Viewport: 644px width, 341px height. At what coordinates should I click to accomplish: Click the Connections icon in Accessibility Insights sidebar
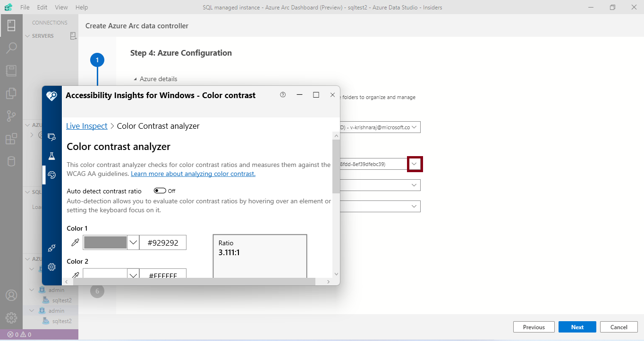51,248
